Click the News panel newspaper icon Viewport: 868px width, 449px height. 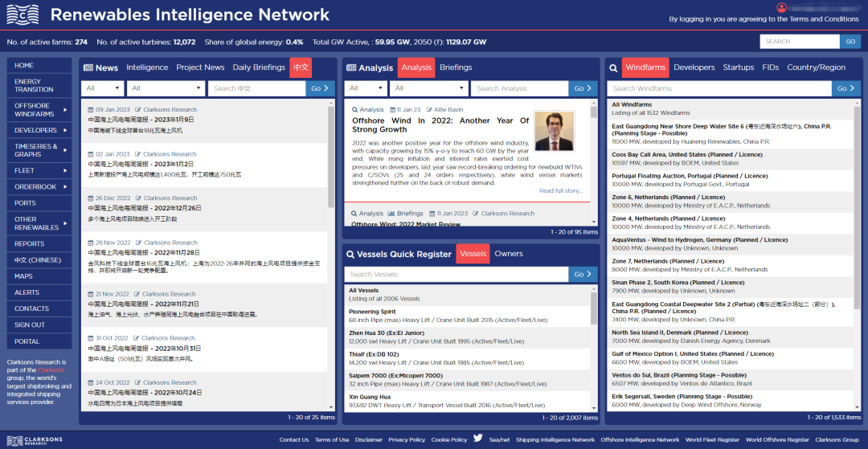click(88, 68)
